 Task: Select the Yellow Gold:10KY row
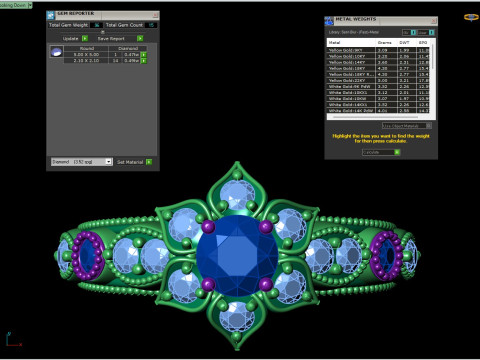pos(378,56)
